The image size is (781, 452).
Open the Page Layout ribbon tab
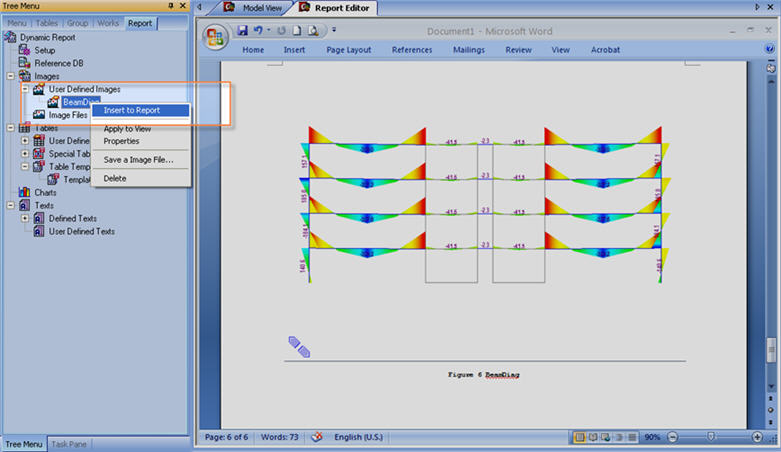click(348, 49)
